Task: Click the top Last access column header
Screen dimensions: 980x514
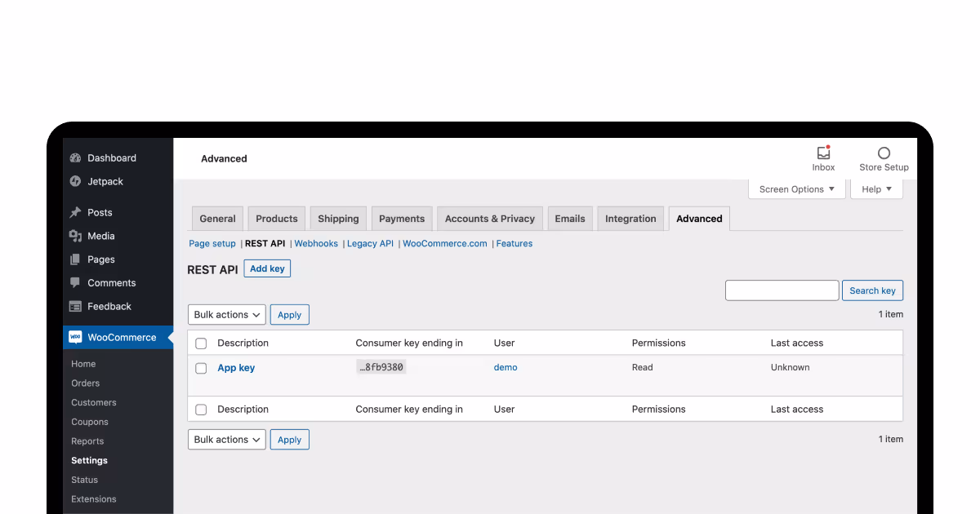Action: tap(797, 343)
